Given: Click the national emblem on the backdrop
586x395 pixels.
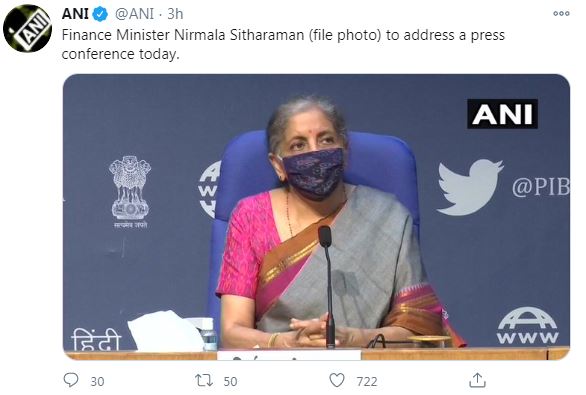Looking at the screenshot, I should click(130, 192).
